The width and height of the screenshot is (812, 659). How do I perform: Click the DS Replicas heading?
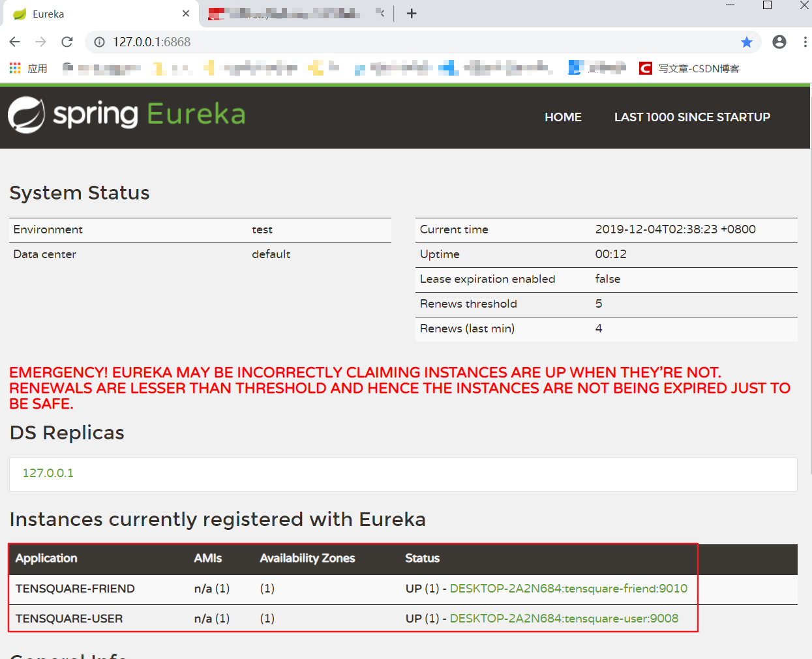(x=67, y=433)
